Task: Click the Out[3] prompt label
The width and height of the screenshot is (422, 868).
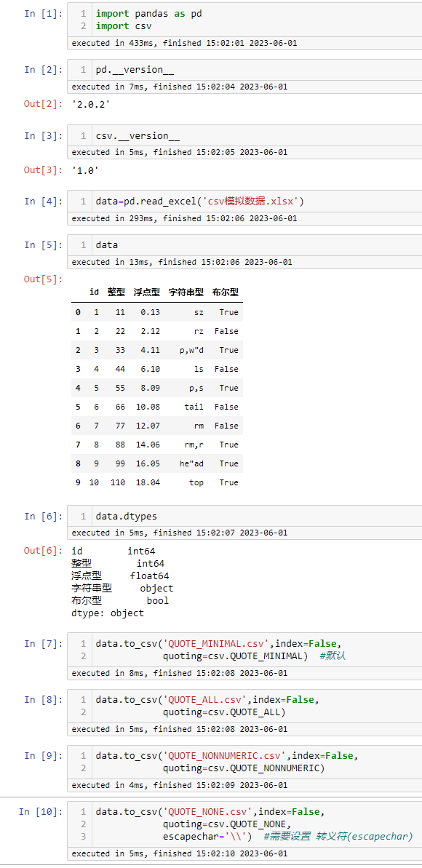Action: (43, 170)
